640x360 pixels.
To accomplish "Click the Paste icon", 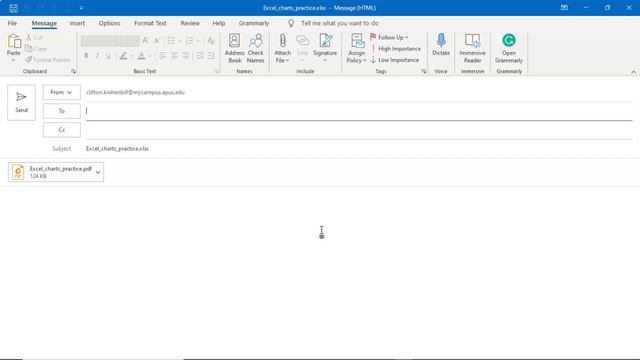I will point(13,42).
